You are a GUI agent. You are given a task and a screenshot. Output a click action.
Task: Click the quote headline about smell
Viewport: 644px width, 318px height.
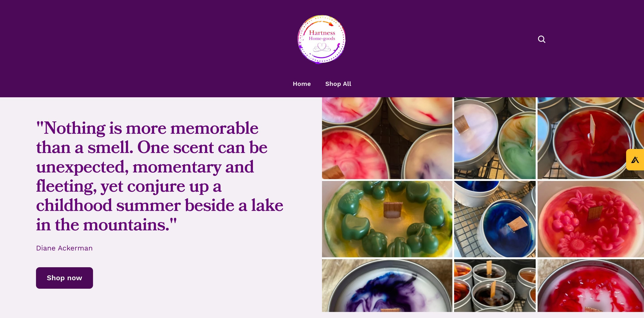[x=160, y=176]
